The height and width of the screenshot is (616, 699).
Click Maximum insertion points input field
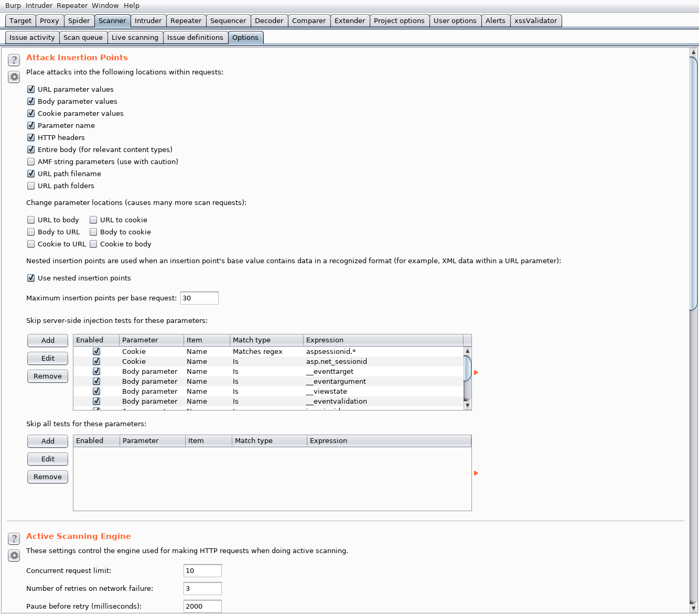[x=199, y=298]
